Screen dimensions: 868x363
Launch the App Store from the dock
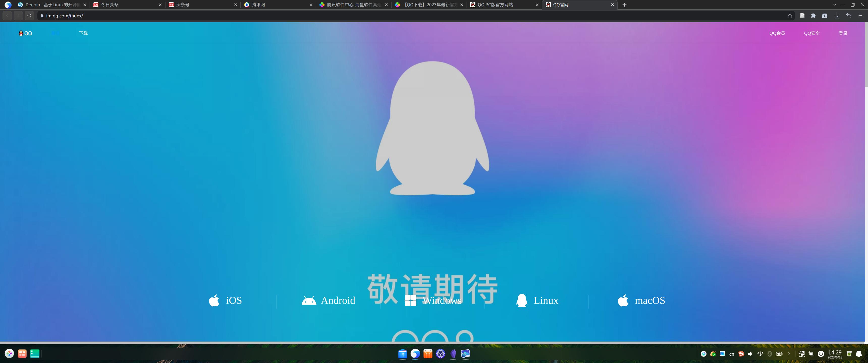(x=428, y=354)
